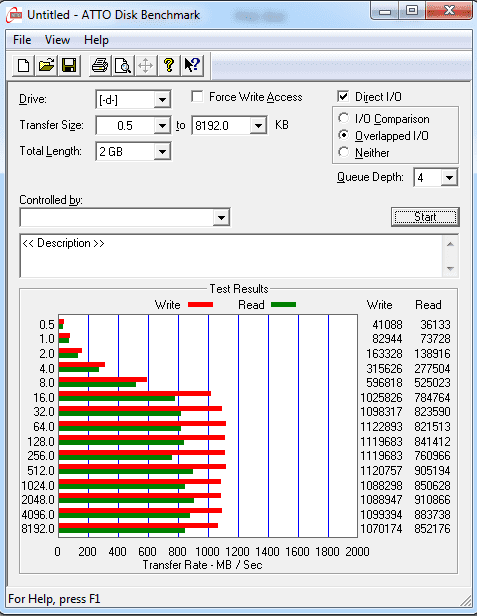
Task: Click the window resize grip icon
Action: [466, 601]
